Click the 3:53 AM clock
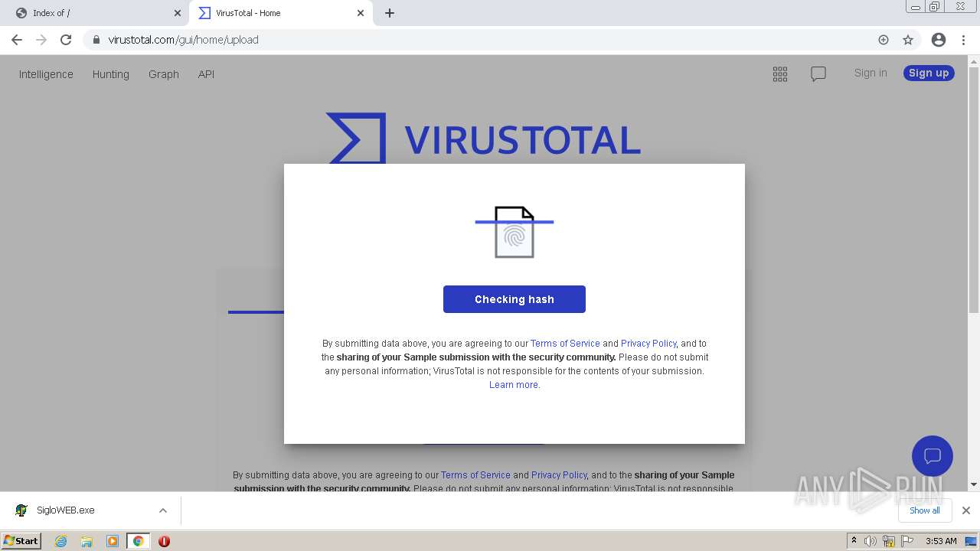The image size is (980, 551). (941, 541)
